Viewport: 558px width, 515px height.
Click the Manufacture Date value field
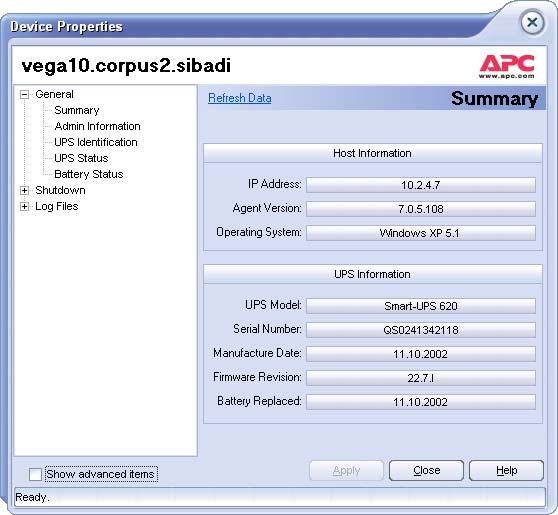pos(421,354)
